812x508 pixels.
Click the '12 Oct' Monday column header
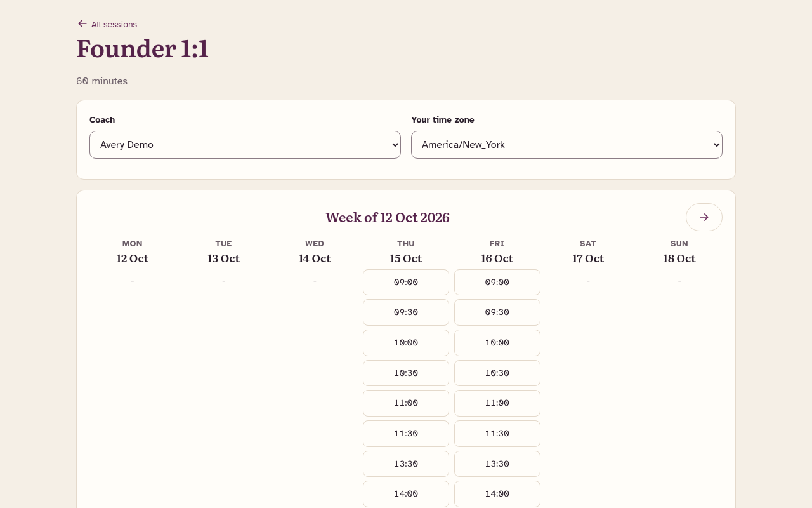[132, 258]
